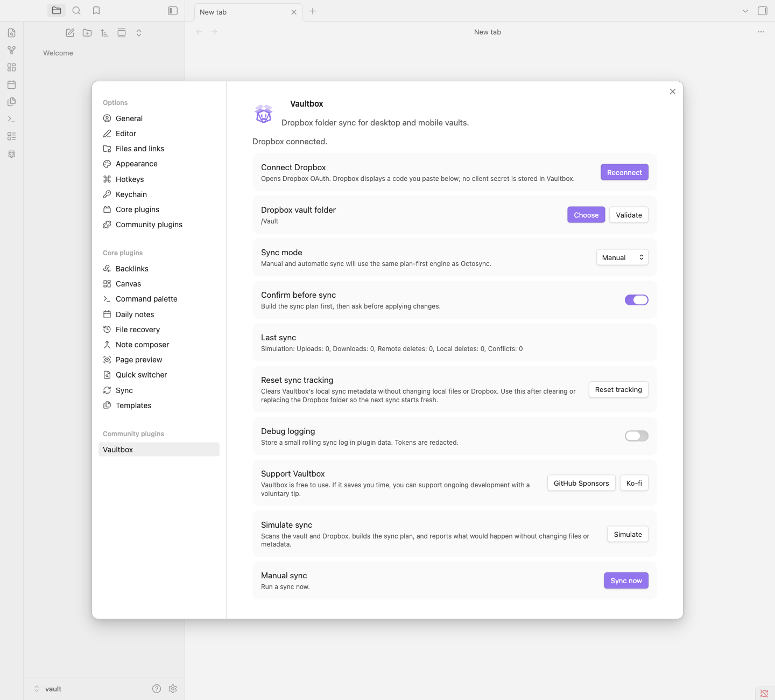Select Vaultbox community plugin entry
775x700 pixels.
point(159,450)
